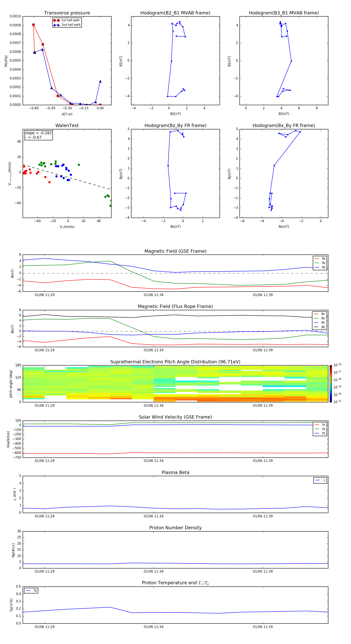Click the 'A(T·m)' x-axis label
Screen dimensions: 351x644
pos(67,114)
